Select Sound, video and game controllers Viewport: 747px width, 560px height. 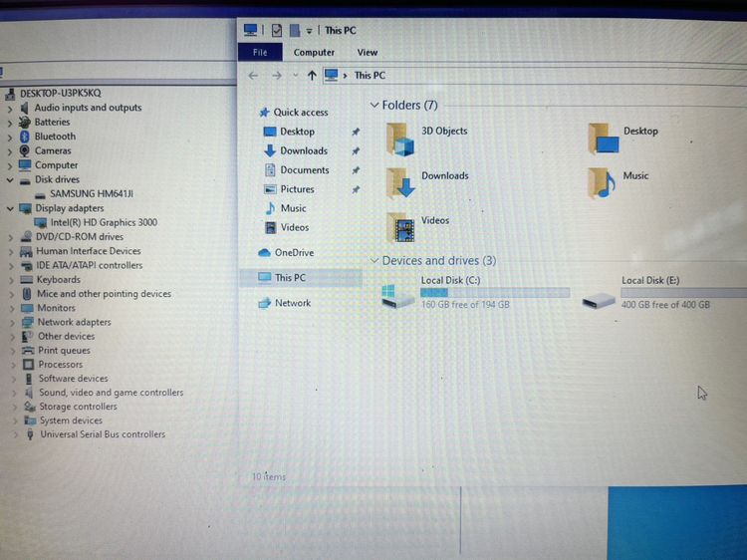[111, 393]
